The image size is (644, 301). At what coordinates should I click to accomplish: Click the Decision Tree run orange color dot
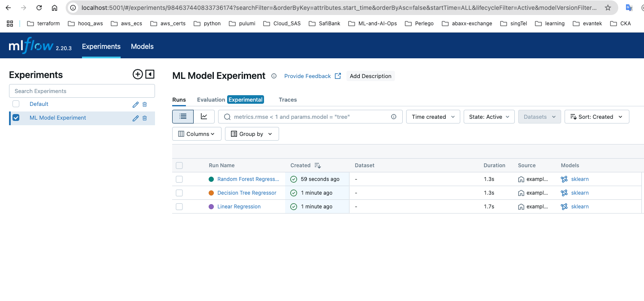tap(211, 193)
